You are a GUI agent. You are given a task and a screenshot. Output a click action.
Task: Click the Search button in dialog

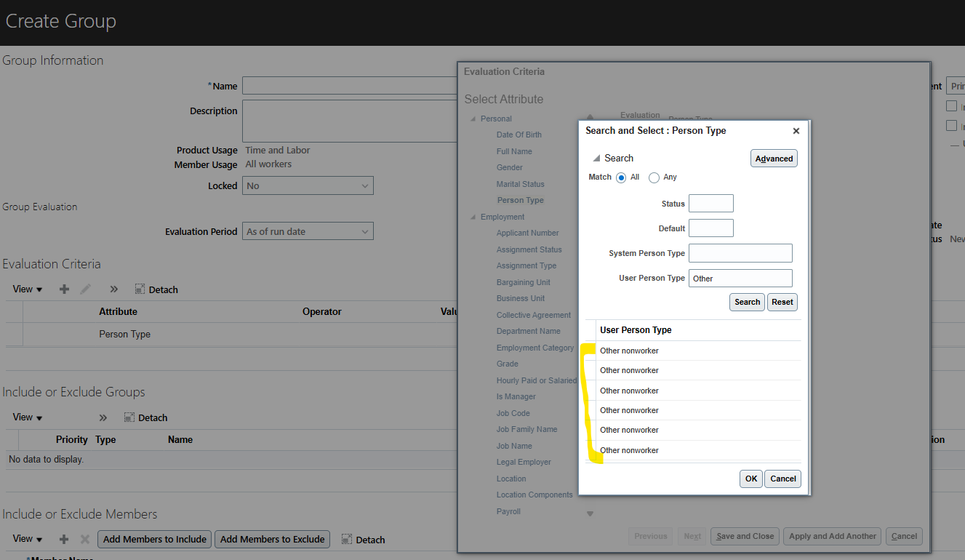(x=747, y=302)
